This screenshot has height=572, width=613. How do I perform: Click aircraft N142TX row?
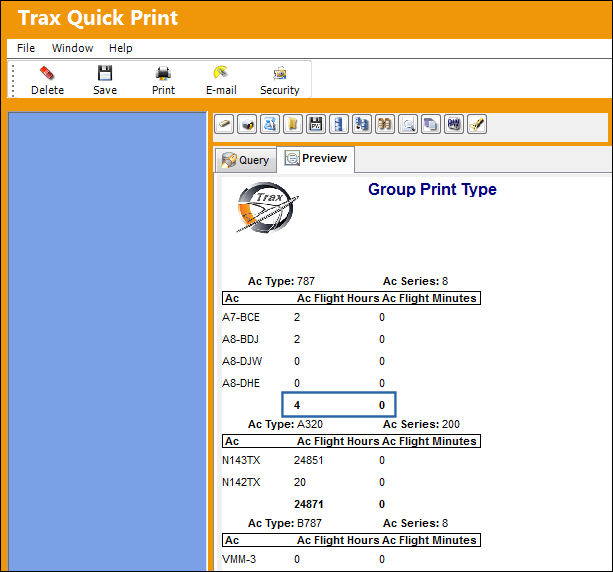(241, 482)
